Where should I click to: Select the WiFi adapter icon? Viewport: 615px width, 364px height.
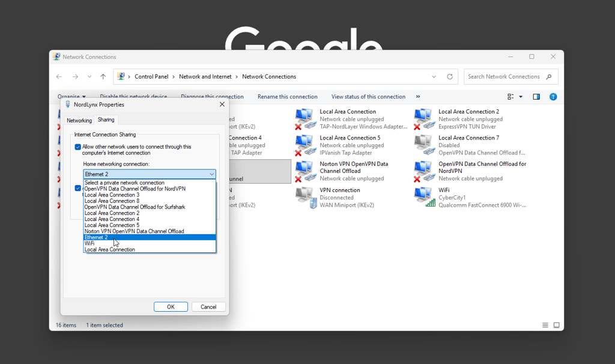pos(424,198)
